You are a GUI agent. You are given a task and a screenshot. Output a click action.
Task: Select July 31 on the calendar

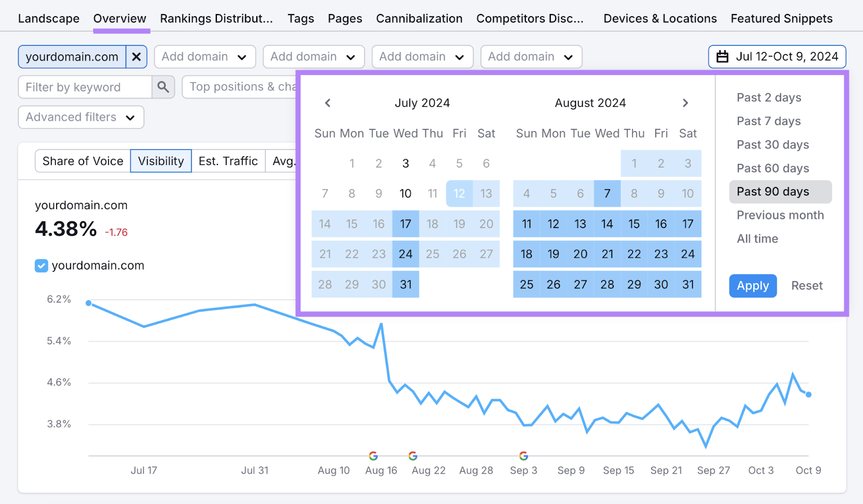click(x=405, y=284)
